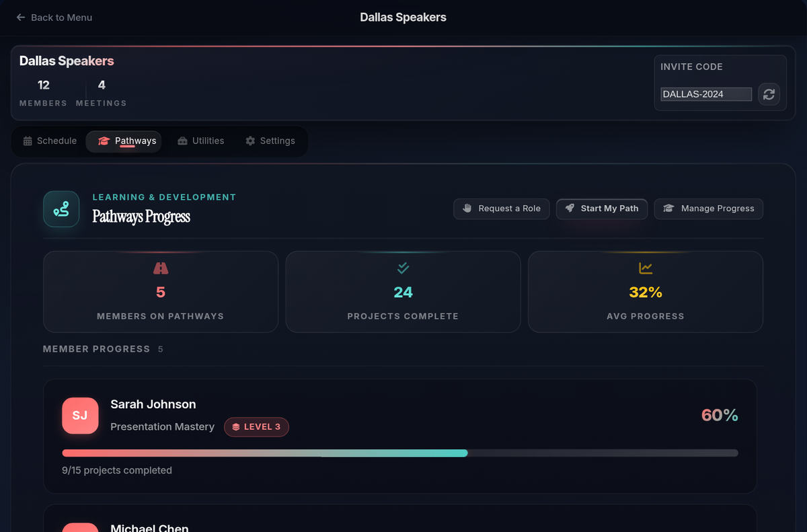
Task: Click the double-check icon above Projects Complete
Action: pos(403,268)
